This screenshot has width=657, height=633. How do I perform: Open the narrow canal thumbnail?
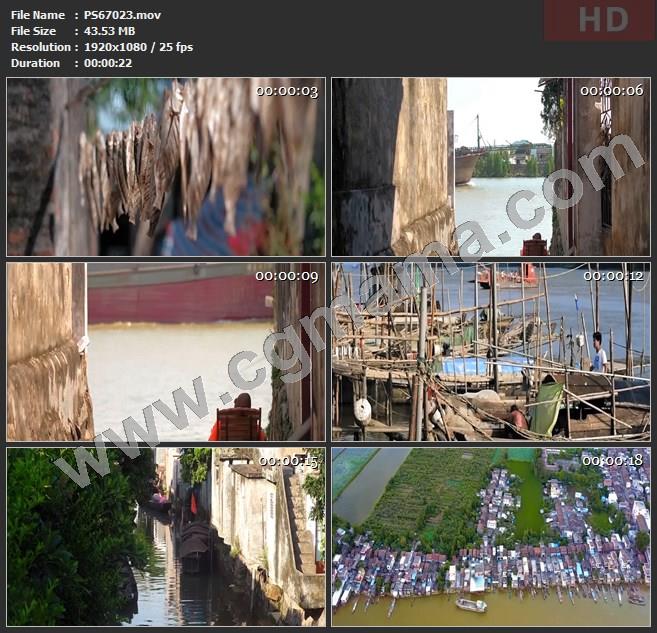(x=165, y=537)
